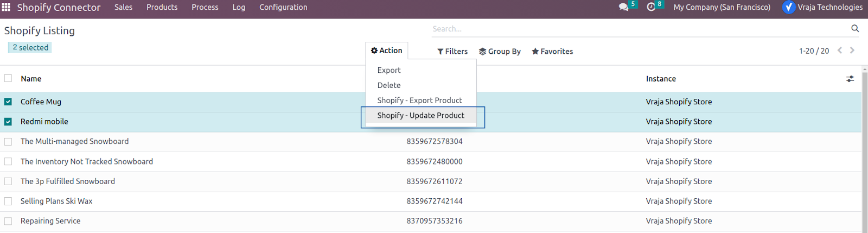Check the Repairing Service checkbox
This screenshot has width=868, height=233.
(x=8, y=221)
